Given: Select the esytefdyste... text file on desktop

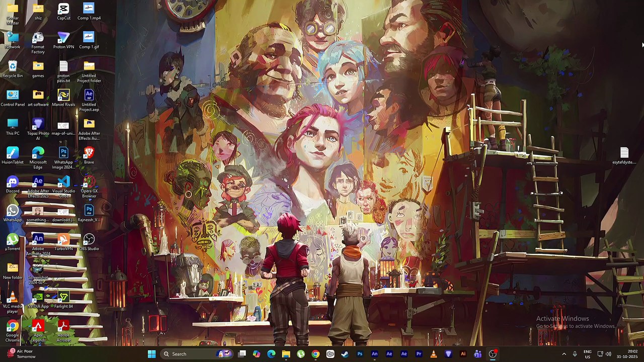Looking at the screenshot, I should [624, 156].
